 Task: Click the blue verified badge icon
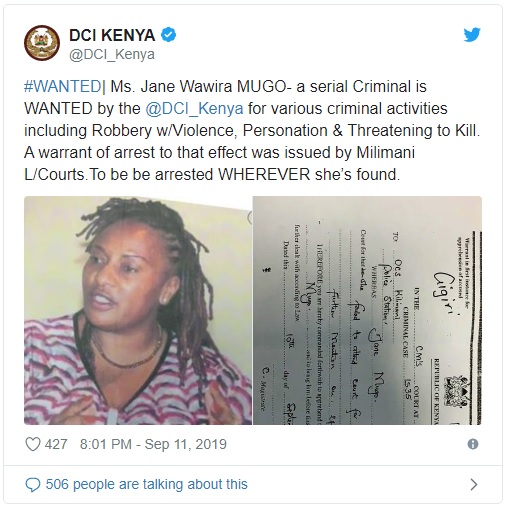169,35
